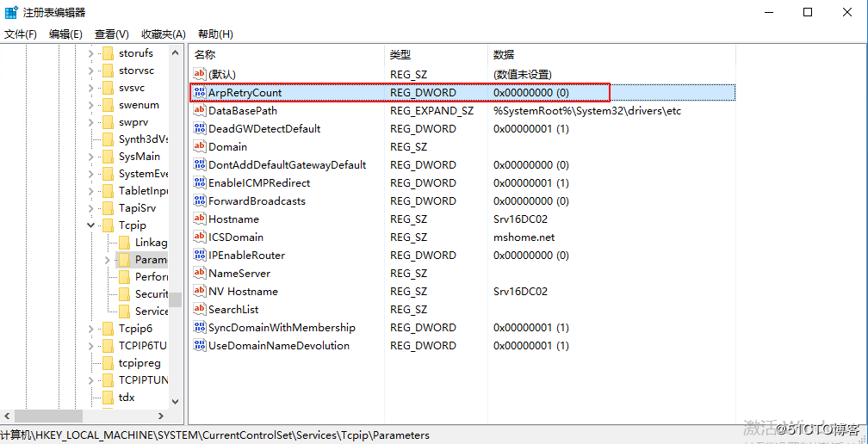
Task: Expand the swprv tree node
Action: 90,122
